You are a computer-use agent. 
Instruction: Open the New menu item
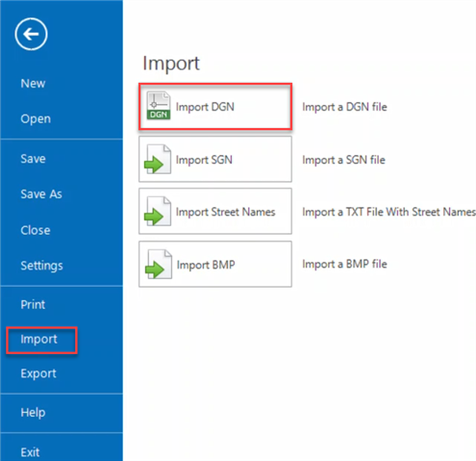pos(33,84)
